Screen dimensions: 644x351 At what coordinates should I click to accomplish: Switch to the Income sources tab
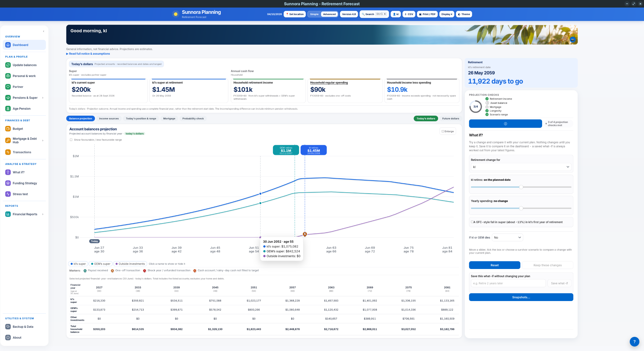click(109, 118)
